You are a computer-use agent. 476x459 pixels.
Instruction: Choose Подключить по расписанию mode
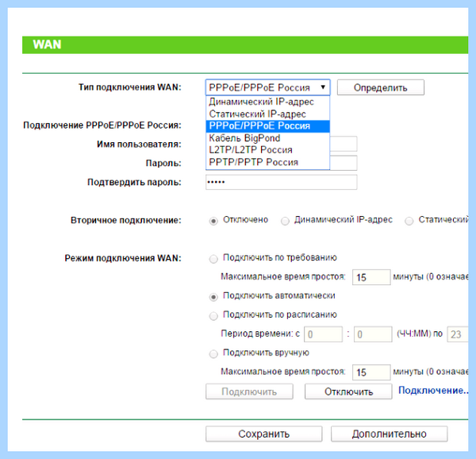[213, 316]
